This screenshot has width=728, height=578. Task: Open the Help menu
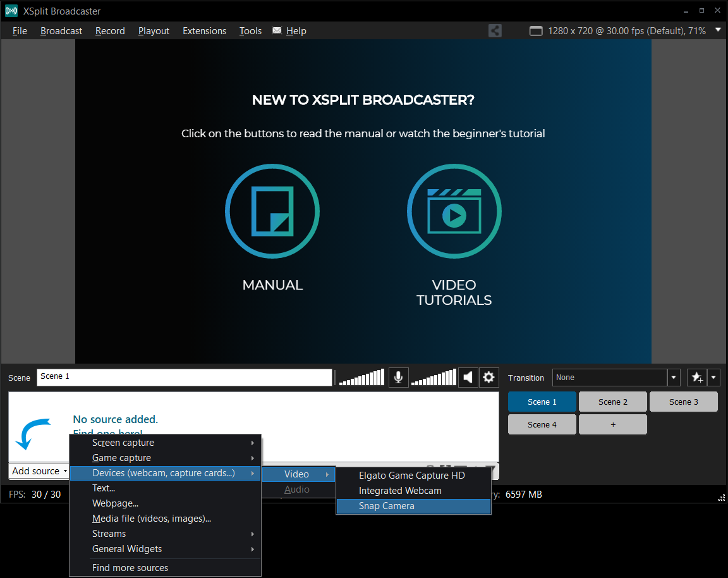(x=296, y=30)
